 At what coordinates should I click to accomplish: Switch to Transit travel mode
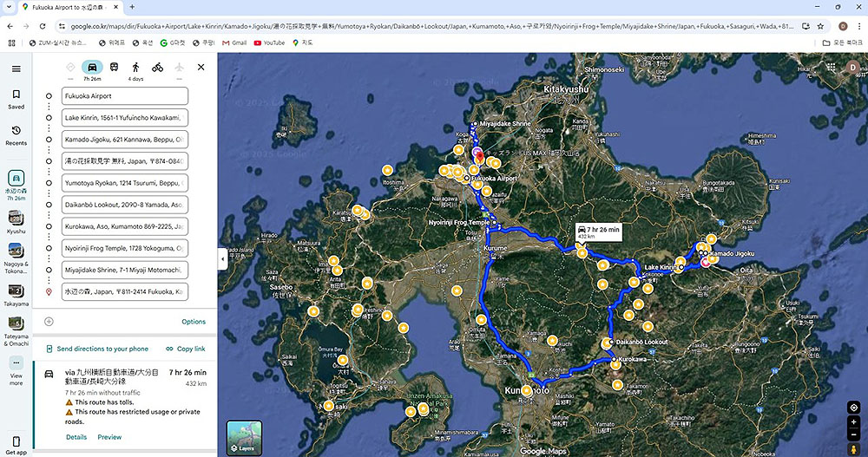(114, 67)
